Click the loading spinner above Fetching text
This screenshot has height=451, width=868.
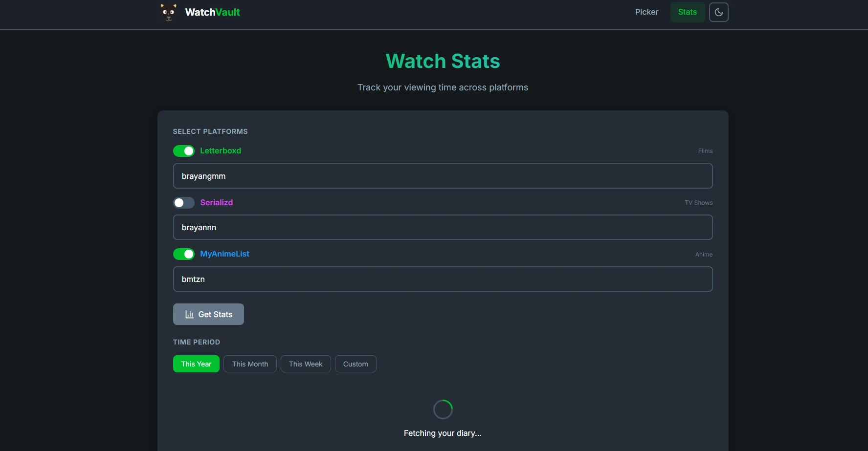pyautogui.click(x=443, y=409)
